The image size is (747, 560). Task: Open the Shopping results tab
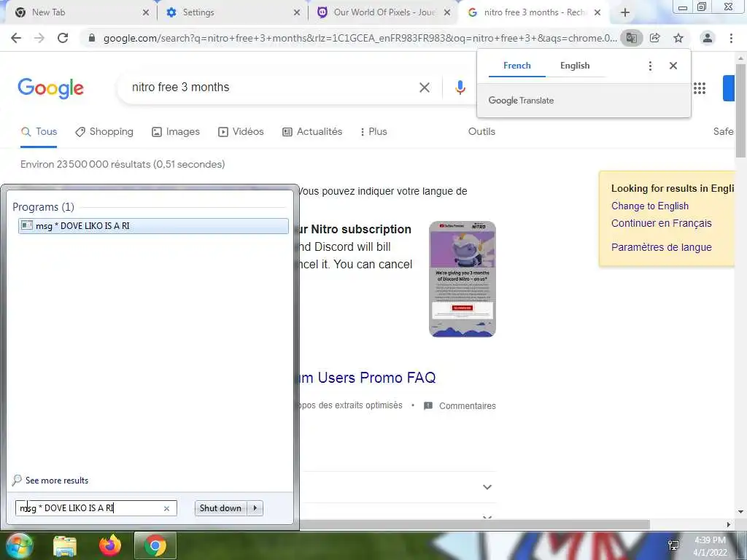pyautogui.click(x=104, y=132)
